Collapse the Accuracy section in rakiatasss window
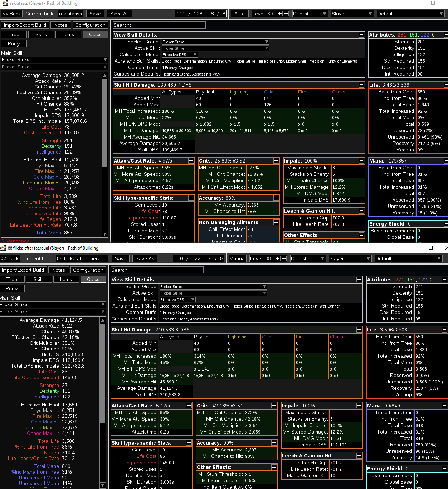Image resolution: width=448 pixels, height=489 pixels. (276, 198)
